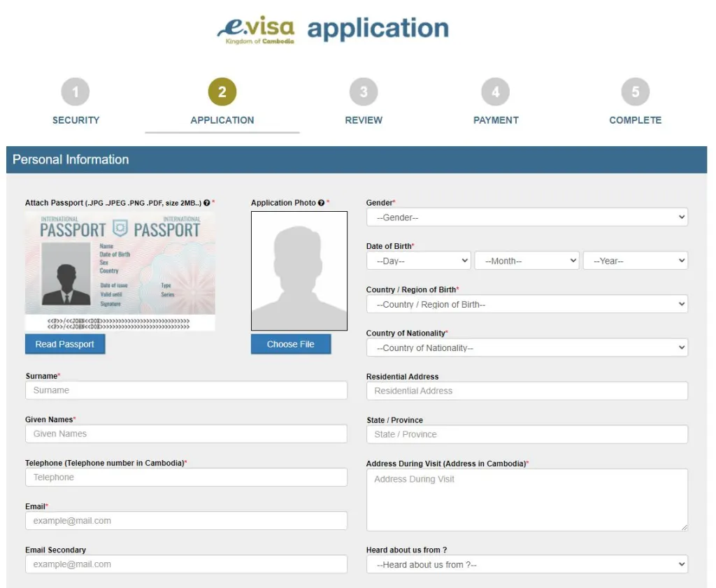Click Choose File to upload photo

tap(291, 343)
